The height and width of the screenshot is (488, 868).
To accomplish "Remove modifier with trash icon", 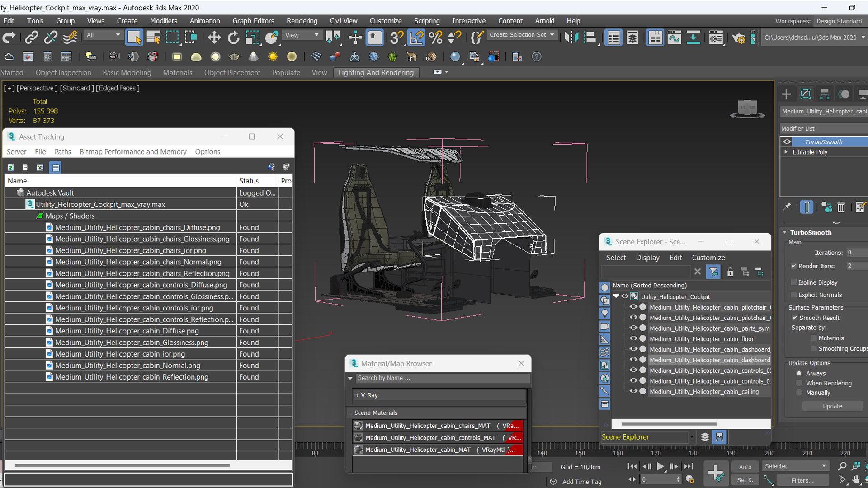I will click(x=841, y=207).
